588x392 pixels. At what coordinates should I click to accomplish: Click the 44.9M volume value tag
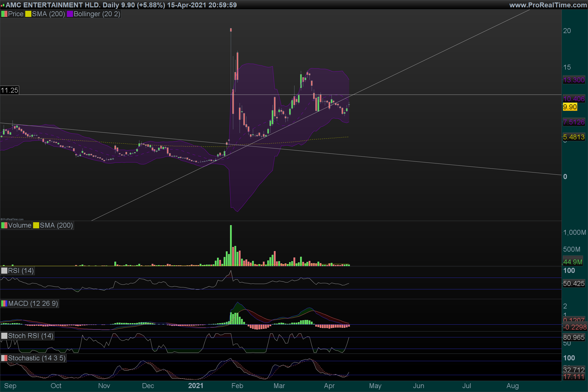[x=573, y=262]
